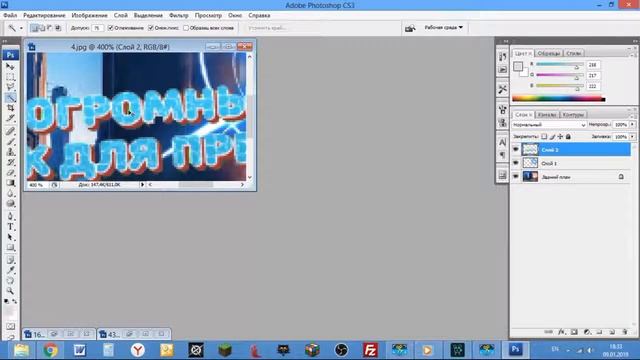
Task: Click the Refine Edge button
Action: [x=267, y=28]
